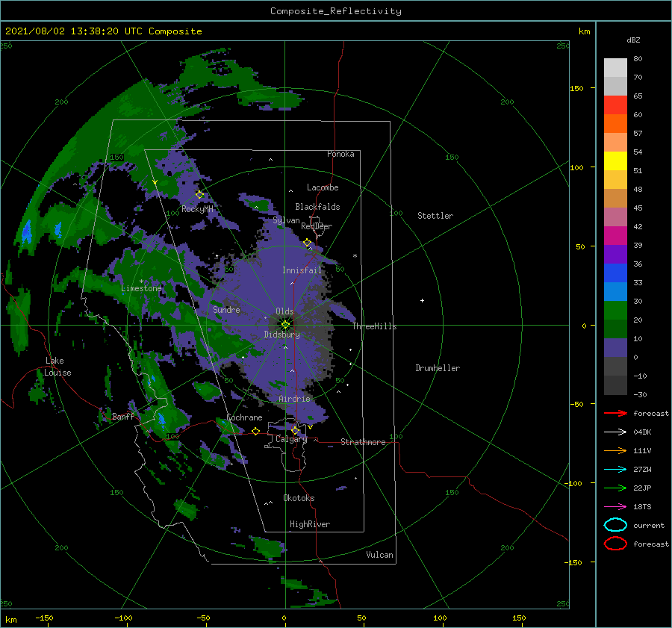
Task: Click the Composite_Reflectivity title
Action: (x=336, y=11)
